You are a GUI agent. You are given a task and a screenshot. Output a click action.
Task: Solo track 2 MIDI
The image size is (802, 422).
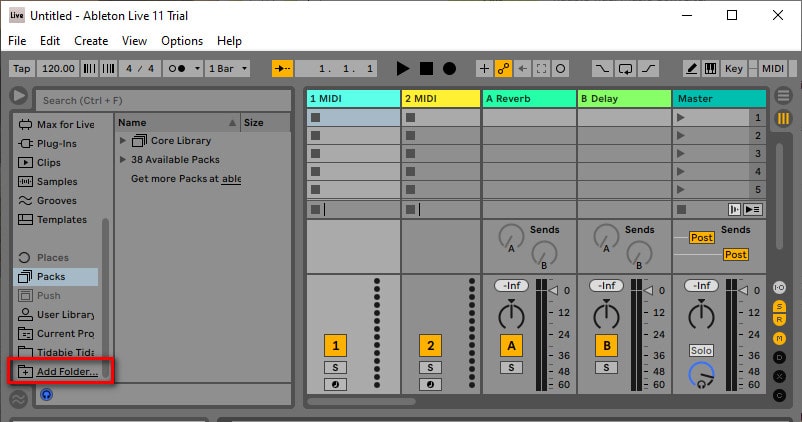pyautogui.click(x=430, y=367)
